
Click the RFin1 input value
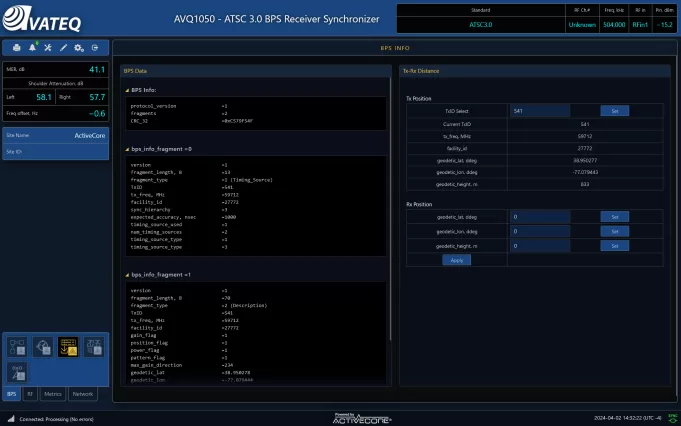coord(640,25)
